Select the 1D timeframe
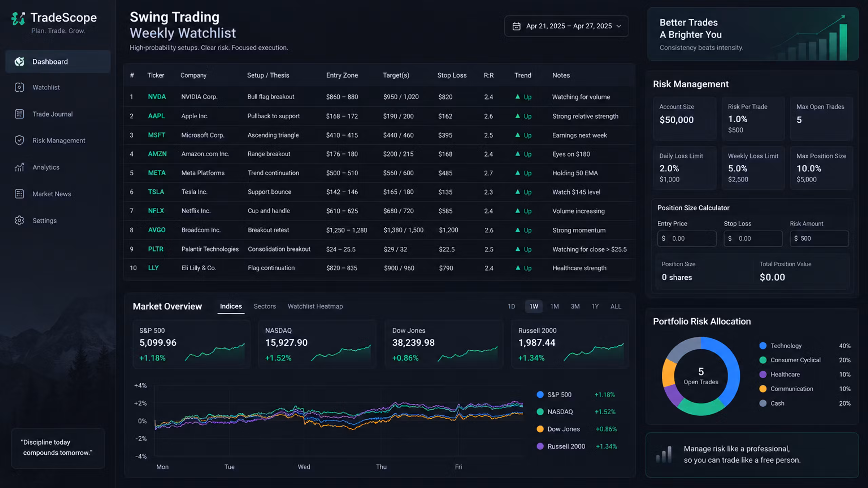The width and height of the screenshot is (868, 488). [511, 306]
